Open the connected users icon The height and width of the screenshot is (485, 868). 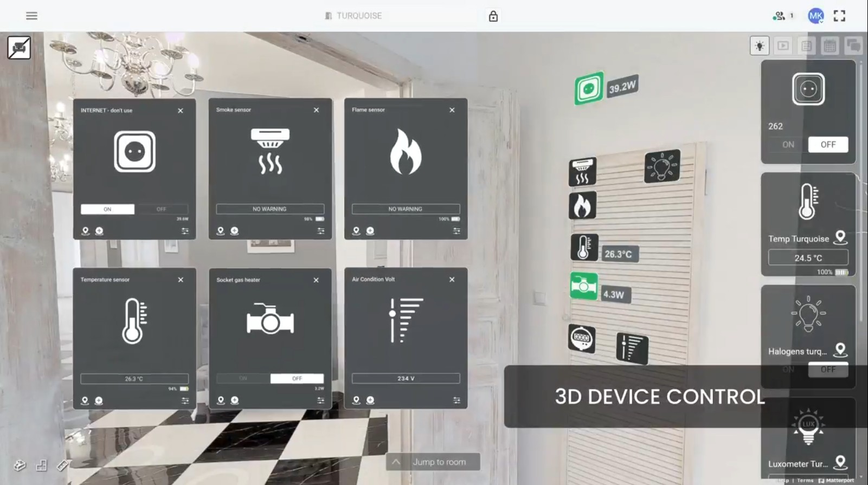(779, 16)
